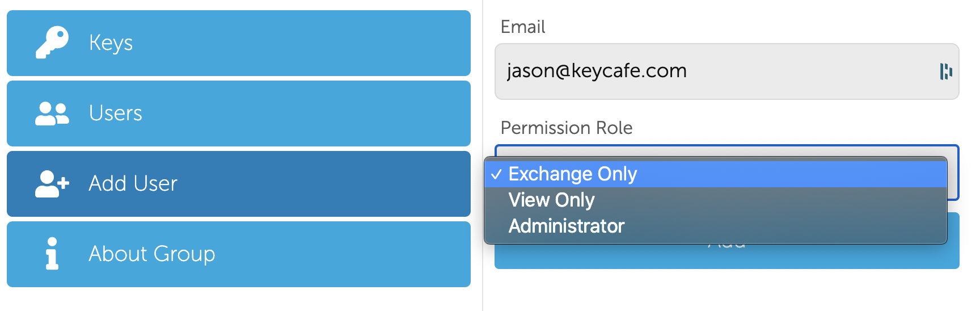The height and width of the screenshot is (311, 980).
Task: Select the Add User menu entry
Action: (239, 184)
